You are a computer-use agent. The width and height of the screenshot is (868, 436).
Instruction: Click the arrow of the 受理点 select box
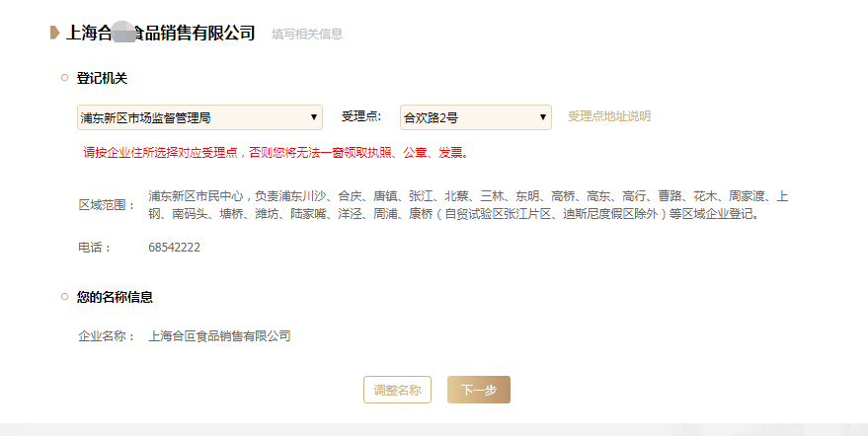pos(542,117)
